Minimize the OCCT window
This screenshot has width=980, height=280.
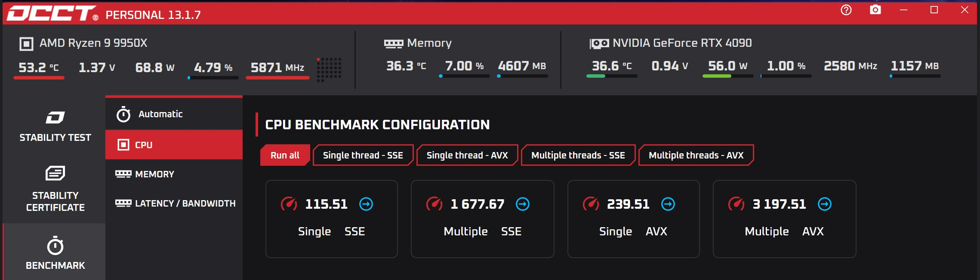click(903, 10)
